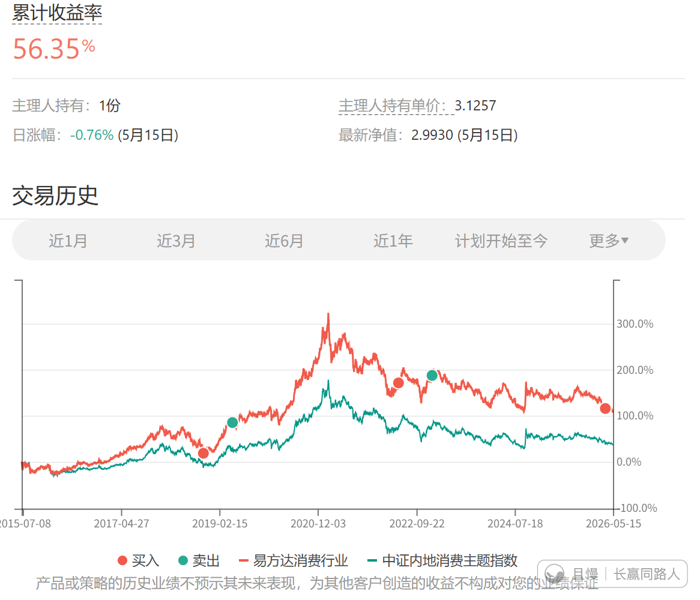Toggle 卖出 legend marker
The width and height of the screenshot is (700, 600).
[199, 560]
